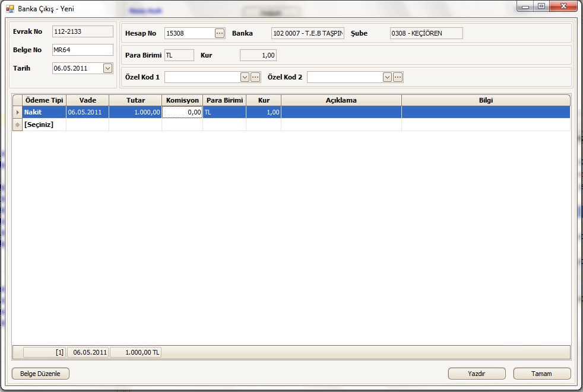The height and width of the screenshot is (392, 583).
Task: Open the [Seçiniz] payment type selector
Action: (45, 125)
